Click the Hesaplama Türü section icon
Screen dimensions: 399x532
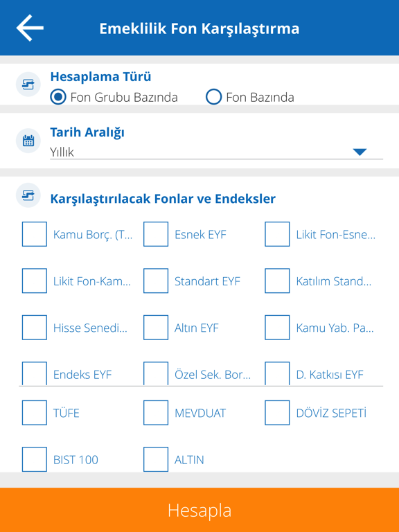click(28, 85)
